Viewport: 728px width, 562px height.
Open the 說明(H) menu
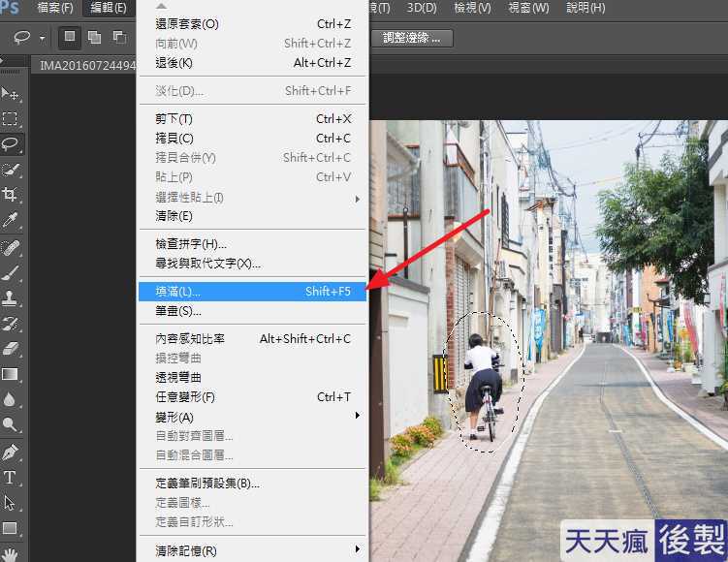coord(586,8)
